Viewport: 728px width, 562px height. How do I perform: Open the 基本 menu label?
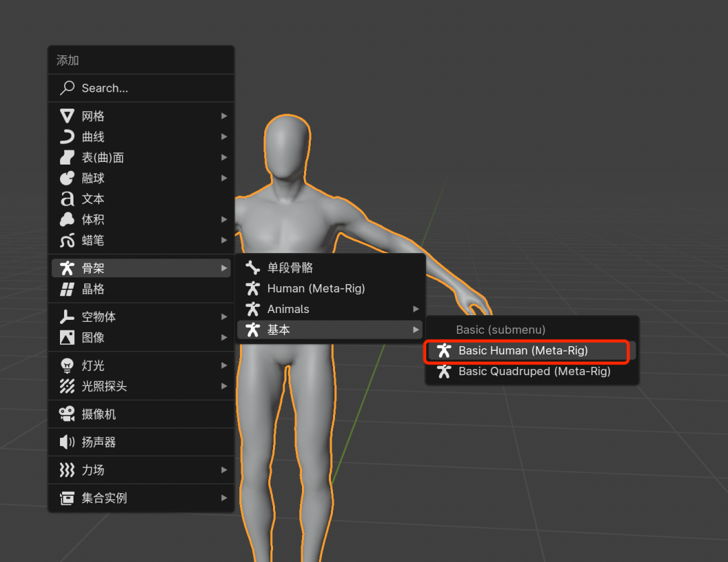click(278, 330)
